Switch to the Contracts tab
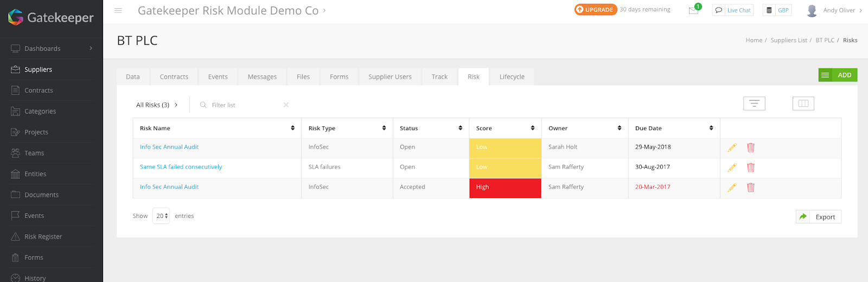868x282 pixels. (x=174, y=76)
